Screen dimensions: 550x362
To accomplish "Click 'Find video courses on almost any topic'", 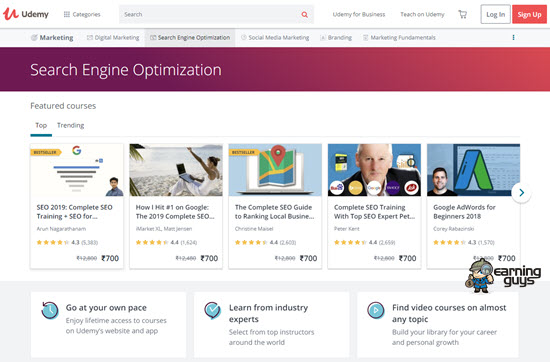I will tap(449, 313).
